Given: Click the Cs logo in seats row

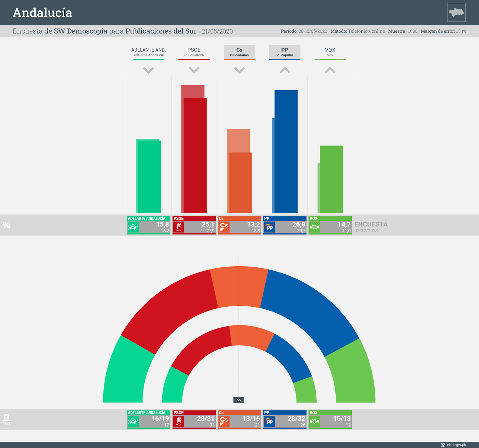Looking at the screenshot, I should tap(224, 421).
